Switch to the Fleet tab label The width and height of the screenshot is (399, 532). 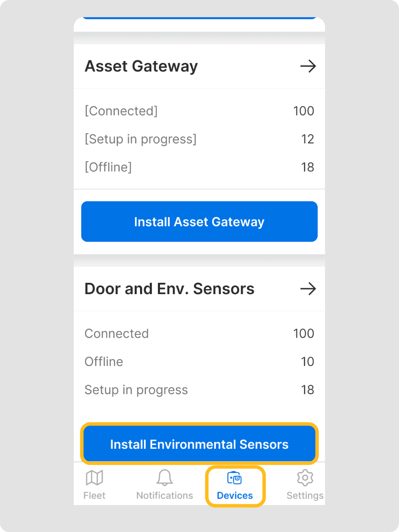94,495
